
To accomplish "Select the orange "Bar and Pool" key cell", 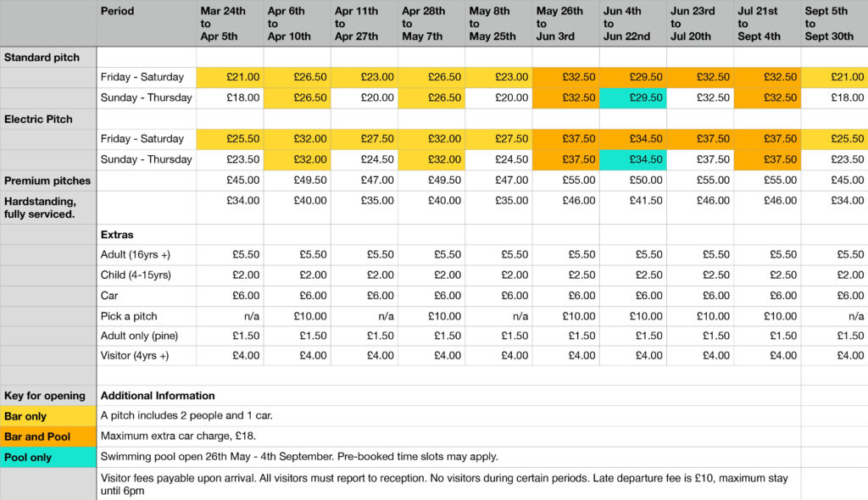I will 48,436.
